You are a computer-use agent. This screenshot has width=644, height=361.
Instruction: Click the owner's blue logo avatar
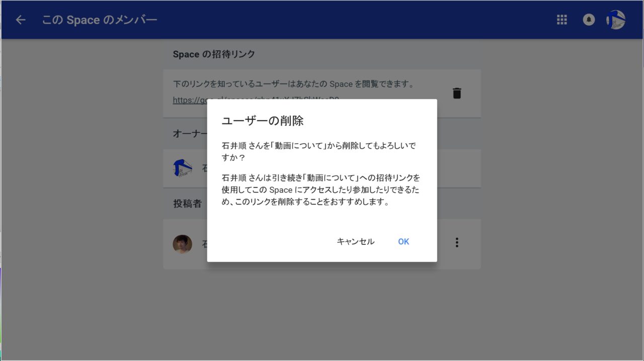pyautogui.click(x=182, y=168)
